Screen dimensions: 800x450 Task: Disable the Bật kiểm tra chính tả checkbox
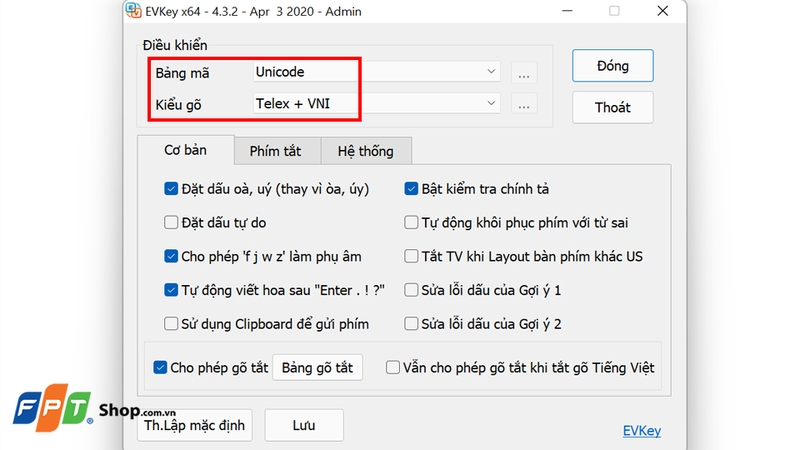click(x=411, y=188)
